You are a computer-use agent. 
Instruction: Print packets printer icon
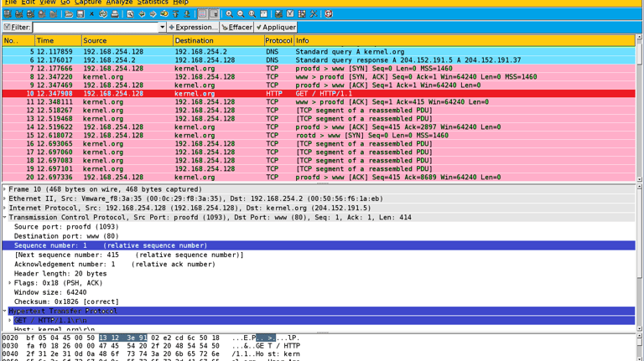coord(115,14)
